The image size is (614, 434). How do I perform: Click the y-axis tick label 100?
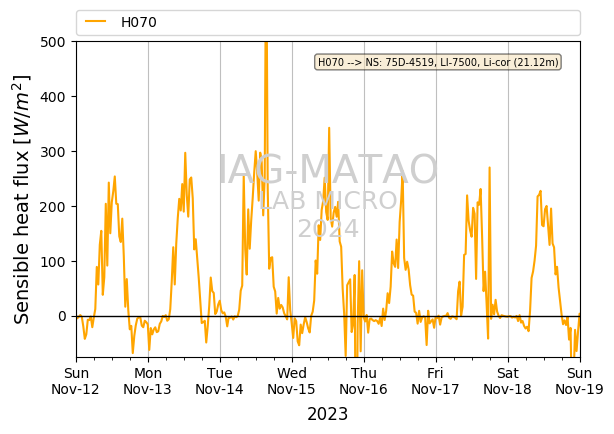pos(52,262)
